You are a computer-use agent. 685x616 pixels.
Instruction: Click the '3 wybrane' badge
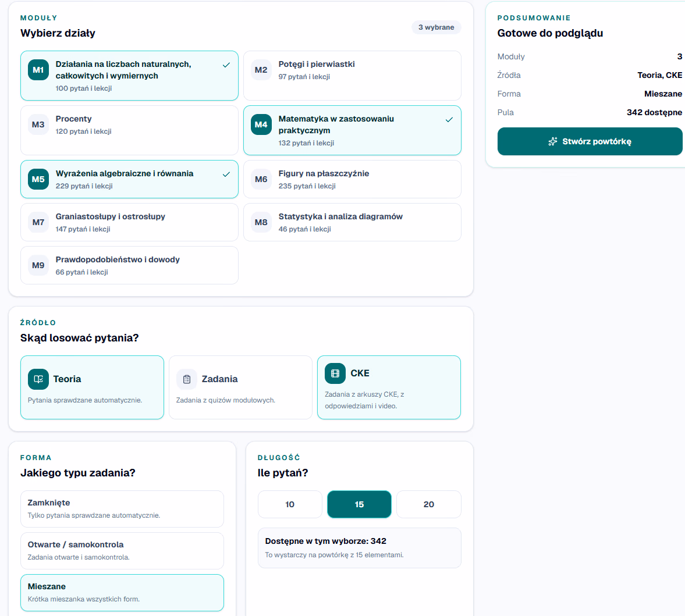pos(436,27)
